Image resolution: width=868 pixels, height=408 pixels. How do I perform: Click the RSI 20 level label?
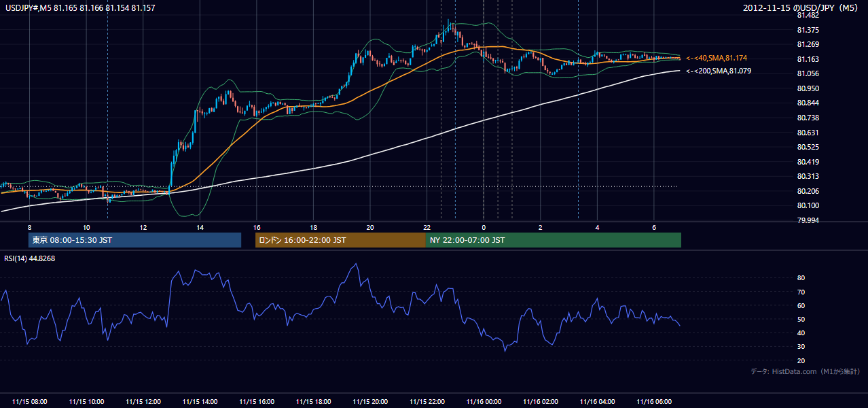pyautogui.click(x=801, y=360)
